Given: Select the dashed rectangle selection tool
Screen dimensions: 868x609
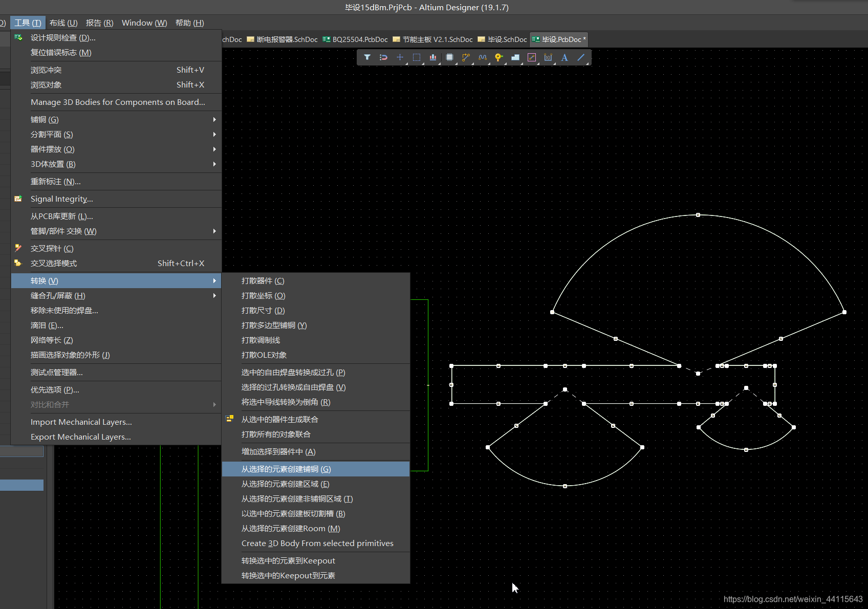Looking at the screenshot, I should click(416, 57).
